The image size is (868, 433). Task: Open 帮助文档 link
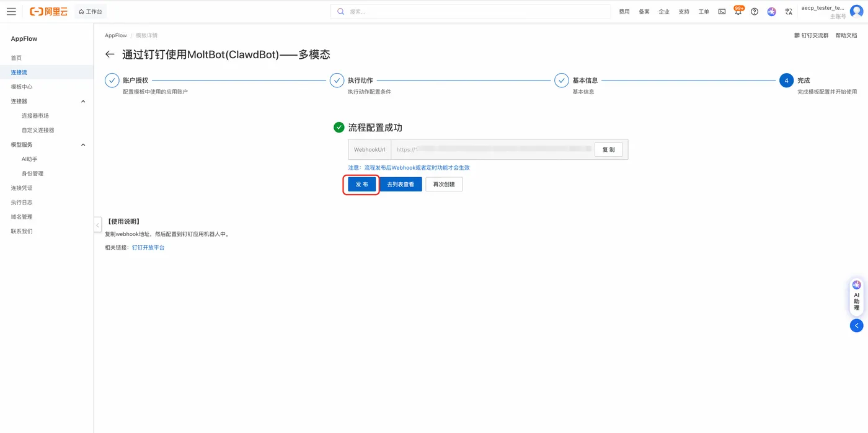[846, 35]
